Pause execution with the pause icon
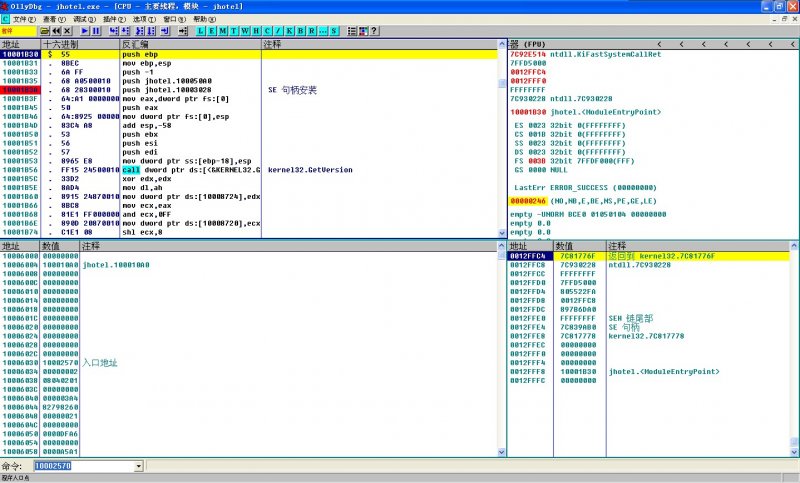 pos(96,31)
